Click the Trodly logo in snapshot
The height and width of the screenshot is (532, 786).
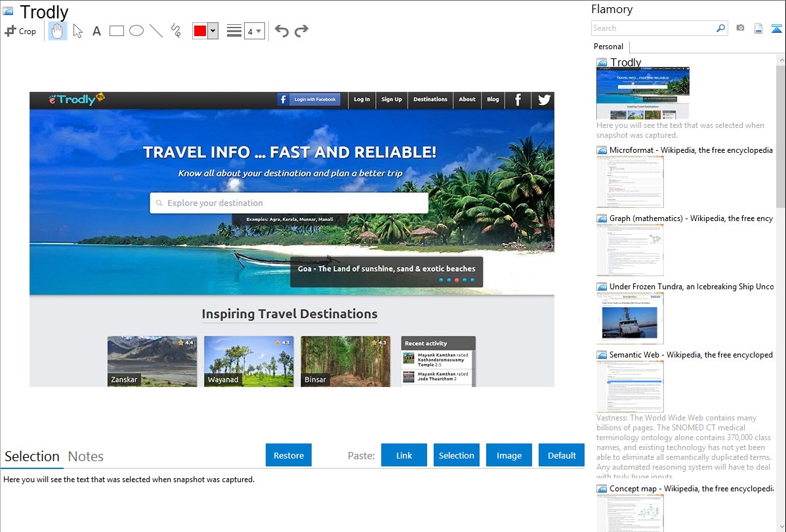(x=76, y=99)
